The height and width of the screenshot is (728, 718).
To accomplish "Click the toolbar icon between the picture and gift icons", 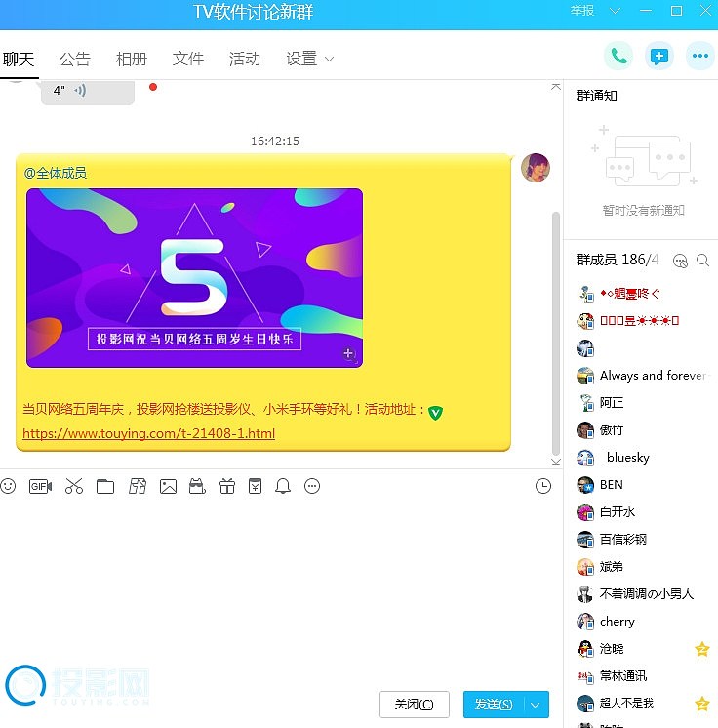I will pos(197,486).
